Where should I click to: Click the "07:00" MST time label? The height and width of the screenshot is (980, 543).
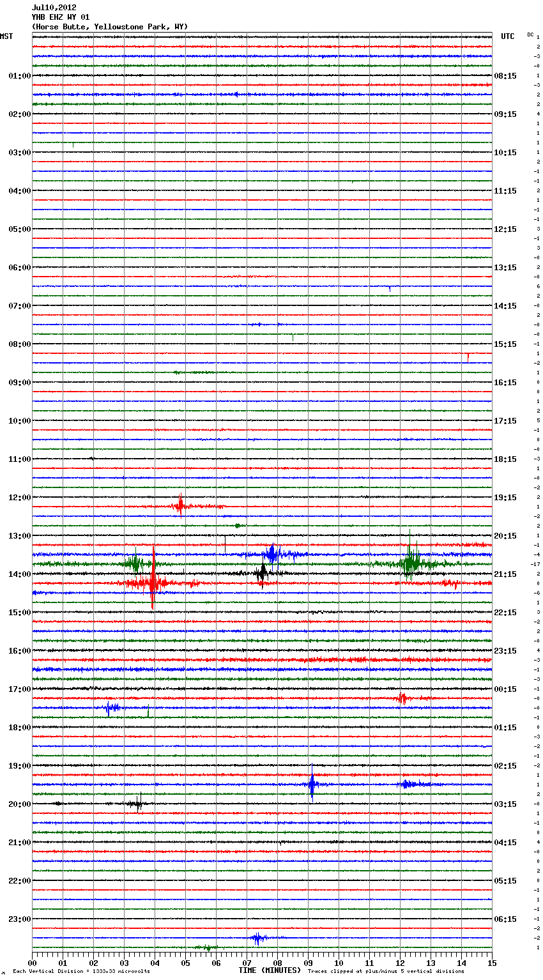point(19,306)
